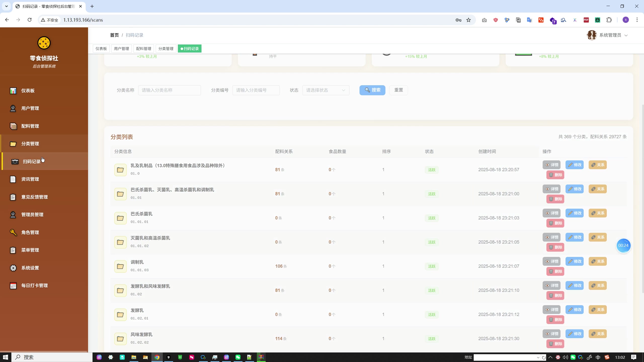The width and height of the screenshot is (644, 362).
Task: Select the key icon for 角色管理
Action: [13, 232]
